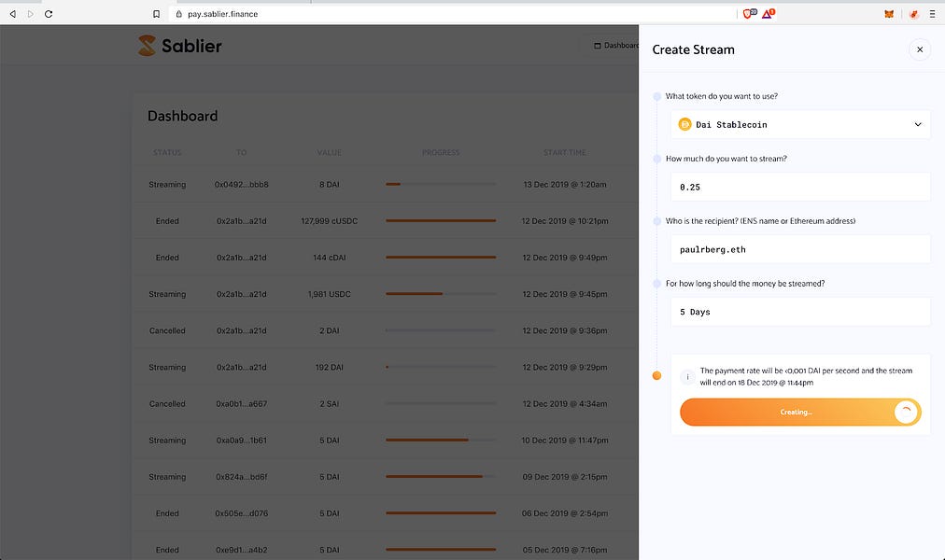This screenshot has height=560, width=945.
Task: Click the progress bar of the 8 DAI stream
Action: 440,185
